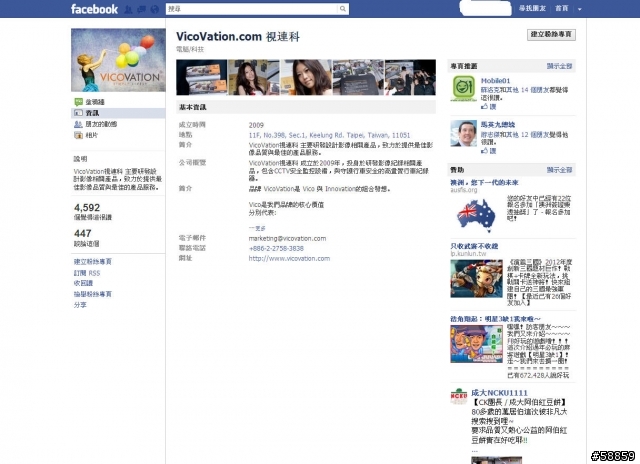Click 首頁 home link in header
640x464 pixels.
tap(562, 9)
